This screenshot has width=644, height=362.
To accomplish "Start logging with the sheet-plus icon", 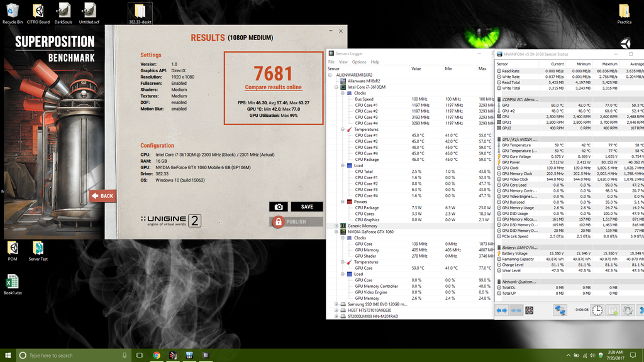I will [x=613, y=310].
